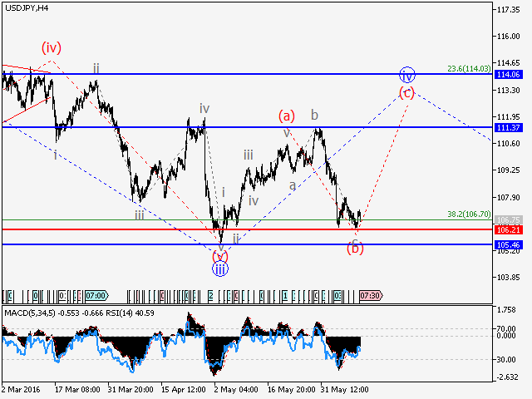Click the USDJPY,H4 chart title
This screenshot has width=532, height=399.
point(27,8)
